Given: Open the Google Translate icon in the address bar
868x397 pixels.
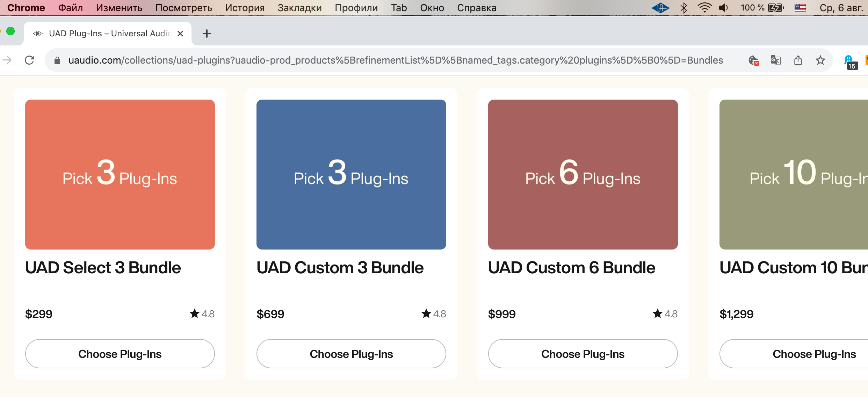Looking at the screenshot, I should coord(775,60).
